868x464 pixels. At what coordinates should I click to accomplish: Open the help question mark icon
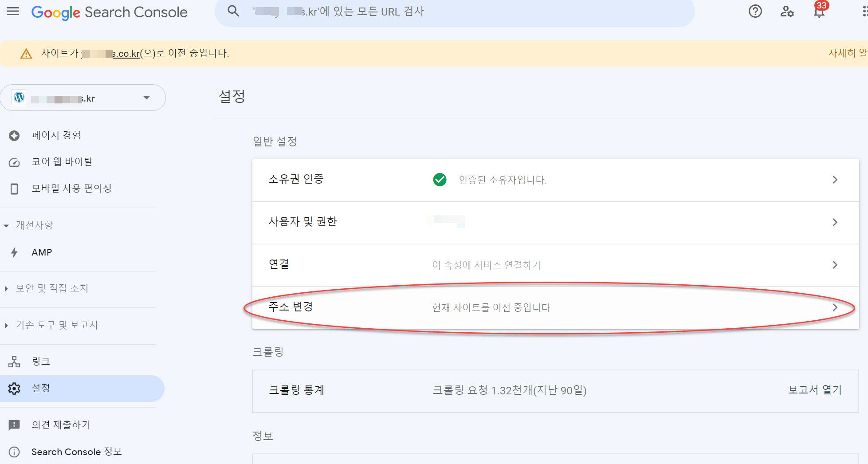pos(755,11)
